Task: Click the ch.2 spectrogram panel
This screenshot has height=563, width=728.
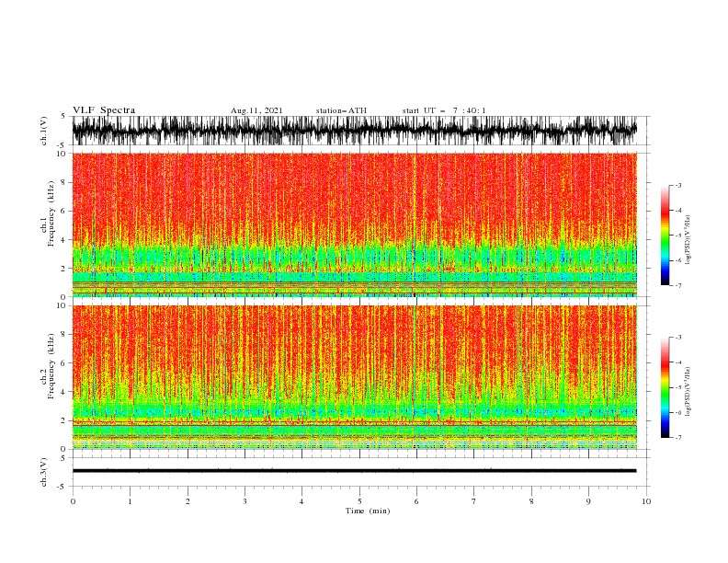Action: [x=355, y=377]
